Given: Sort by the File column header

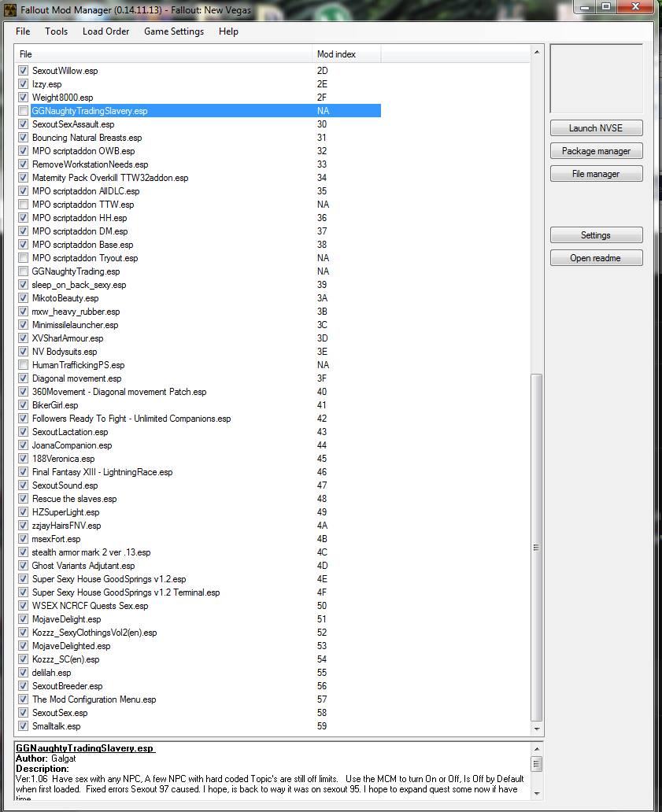Looking at the screenshot, I should [x=164, y=54].
